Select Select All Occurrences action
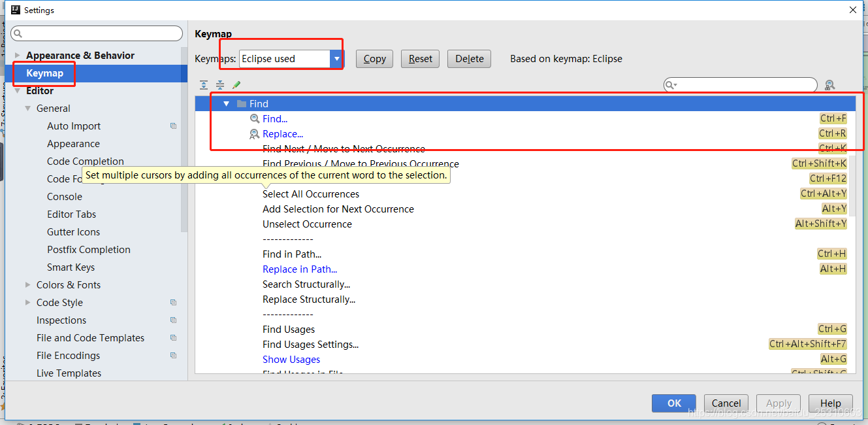 pyautogui.click(x=311, y=194)
